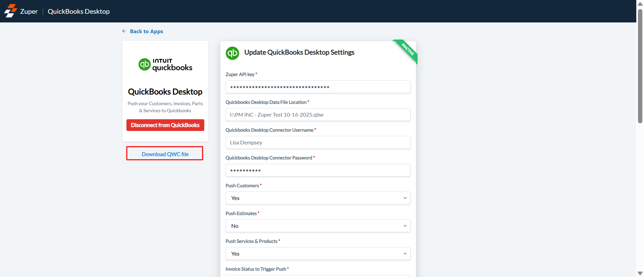644x277 pixels.
Task: Open the Back to Apps link
Action: [x=147, y=31]
